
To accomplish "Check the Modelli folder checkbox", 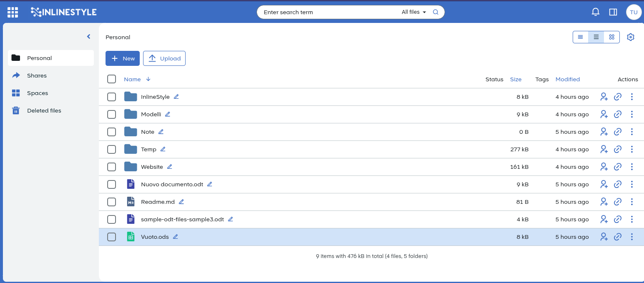I will click(x=111, y=114).
